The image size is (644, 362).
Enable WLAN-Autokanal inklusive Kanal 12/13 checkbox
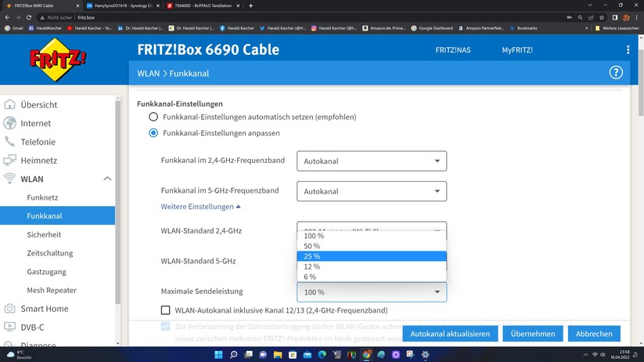(165, 310)
